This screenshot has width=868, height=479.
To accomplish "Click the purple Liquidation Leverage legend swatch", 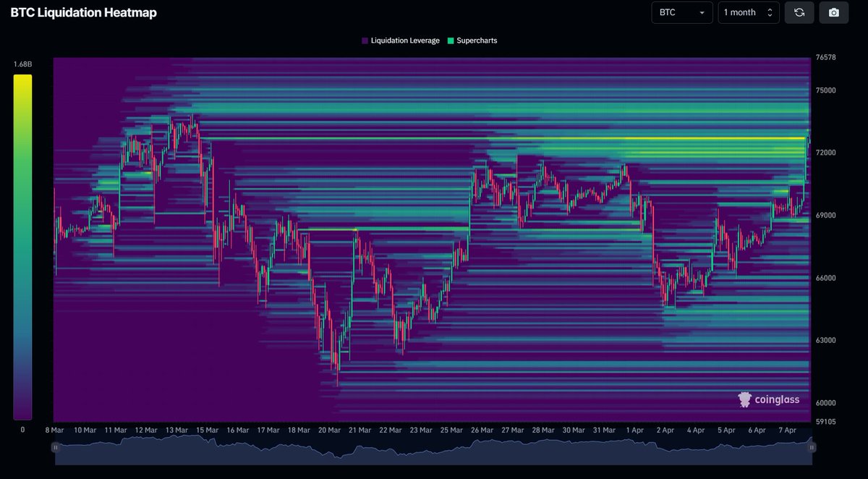I will [x=365, y=41].
